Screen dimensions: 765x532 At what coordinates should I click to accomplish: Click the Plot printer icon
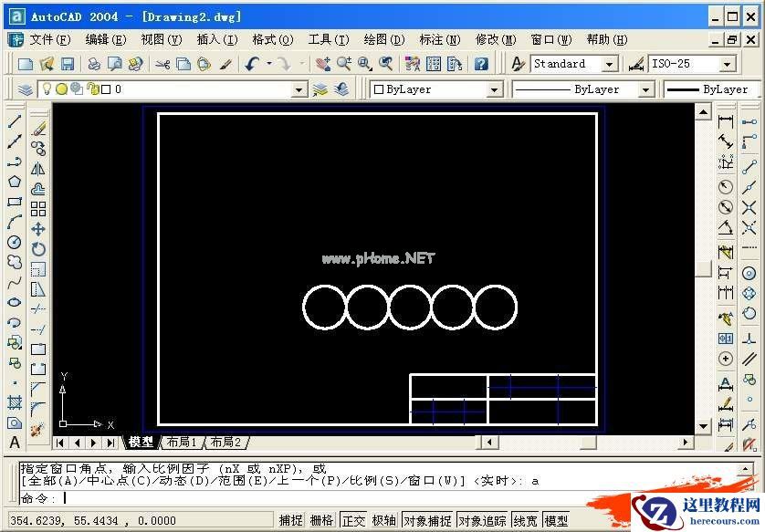94,64
